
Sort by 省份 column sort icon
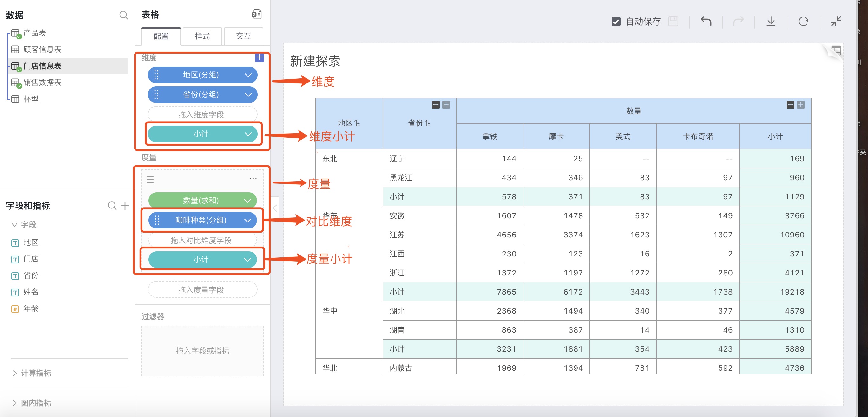click(428, 123)
